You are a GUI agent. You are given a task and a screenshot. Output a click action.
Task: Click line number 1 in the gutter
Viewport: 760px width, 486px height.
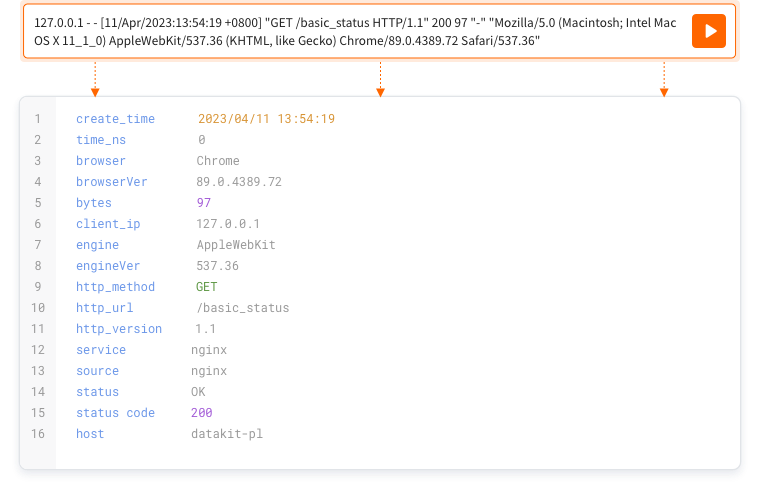[38, 119]
